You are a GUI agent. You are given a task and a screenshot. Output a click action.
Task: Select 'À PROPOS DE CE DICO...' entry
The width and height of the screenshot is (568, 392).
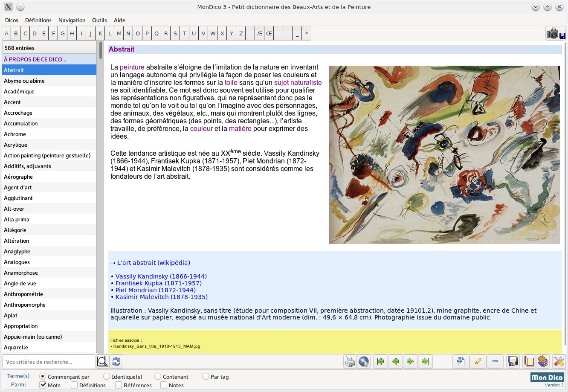point(49,59)
